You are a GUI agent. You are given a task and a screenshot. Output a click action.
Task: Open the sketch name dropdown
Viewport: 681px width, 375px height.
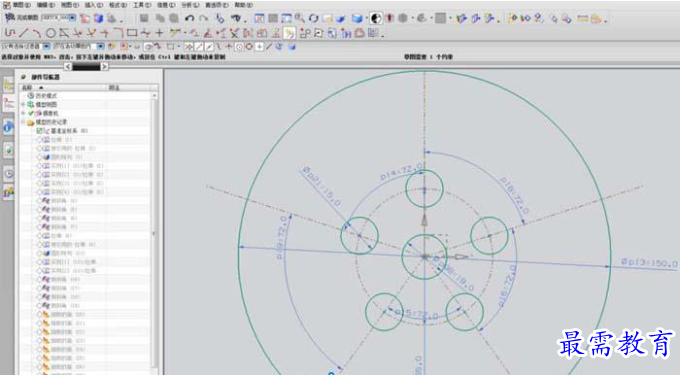pyautogui.click(x=72, y=18)
